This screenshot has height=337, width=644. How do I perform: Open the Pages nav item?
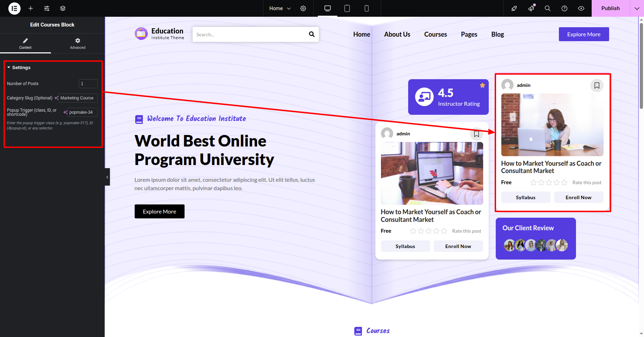(469, 35)
